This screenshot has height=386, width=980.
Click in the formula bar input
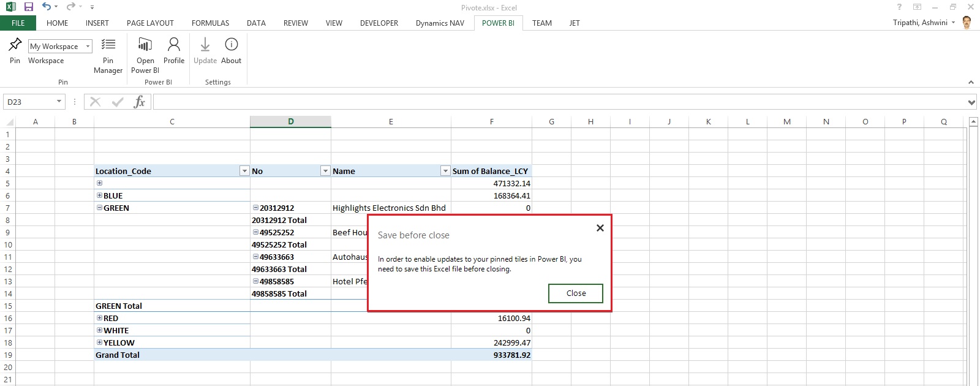(559, 102)
